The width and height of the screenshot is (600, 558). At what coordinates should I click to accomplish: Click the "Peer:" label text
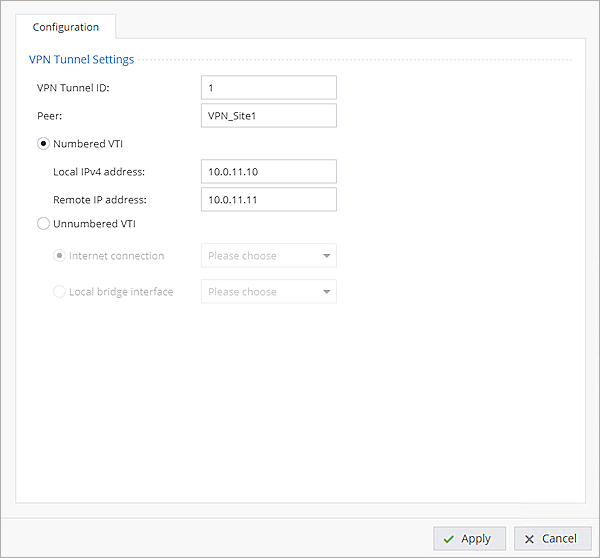click(50, 116)
